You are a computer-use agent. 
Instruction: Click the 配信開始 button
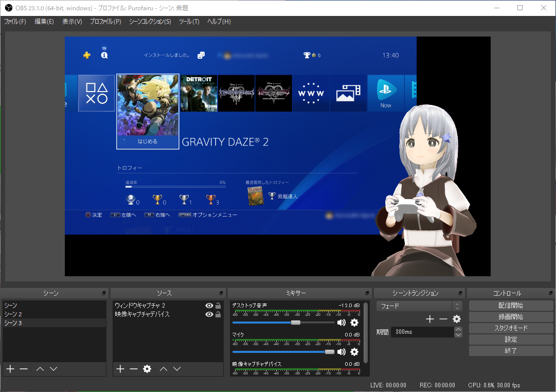tap(511, 306)
